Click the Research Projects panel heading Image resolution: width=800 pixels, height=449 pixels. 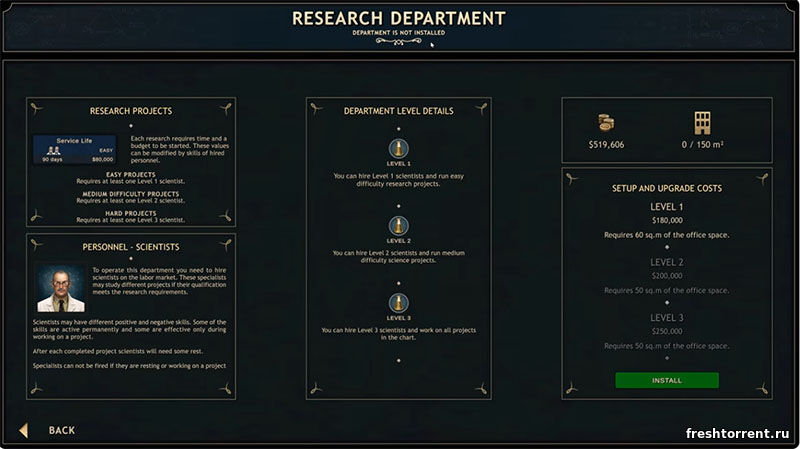coord(131,111)
